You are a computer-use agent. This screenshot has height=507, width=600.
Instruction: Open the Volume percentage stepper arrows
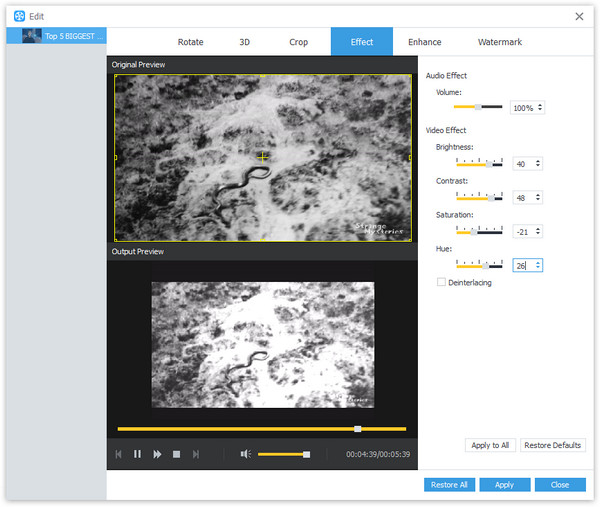click(x=540, y=107)
